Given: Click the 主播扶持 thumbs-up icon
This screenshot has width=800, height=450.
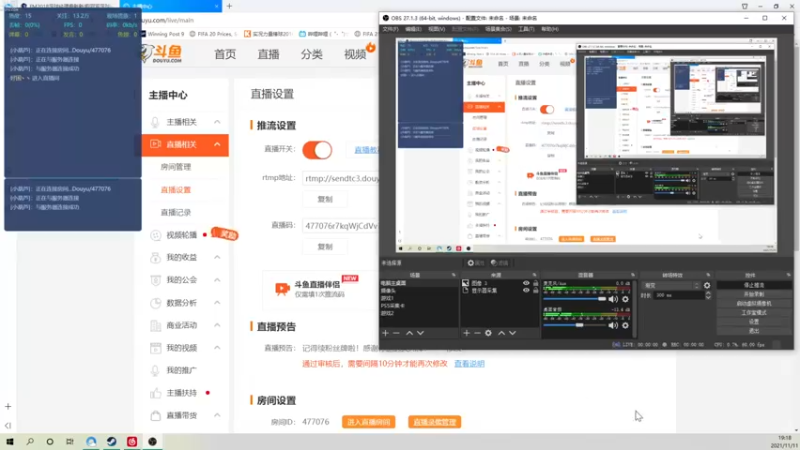Looking at the screenshot, I should pos(155,393).
